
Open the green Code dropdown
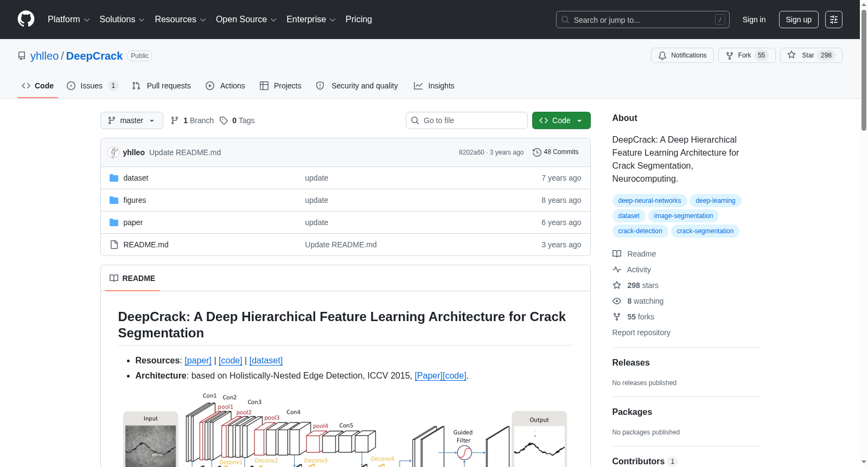coord(561,120)
